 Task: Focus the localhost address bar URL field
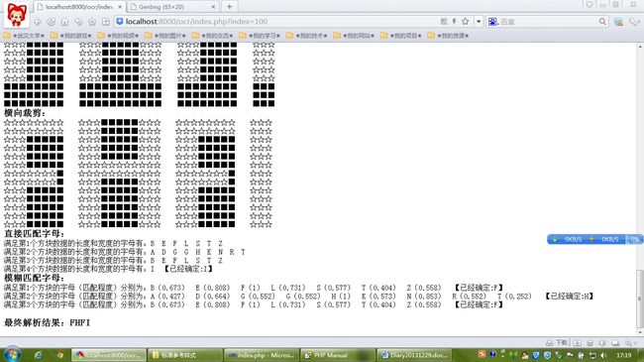click(x=279, y=22)
